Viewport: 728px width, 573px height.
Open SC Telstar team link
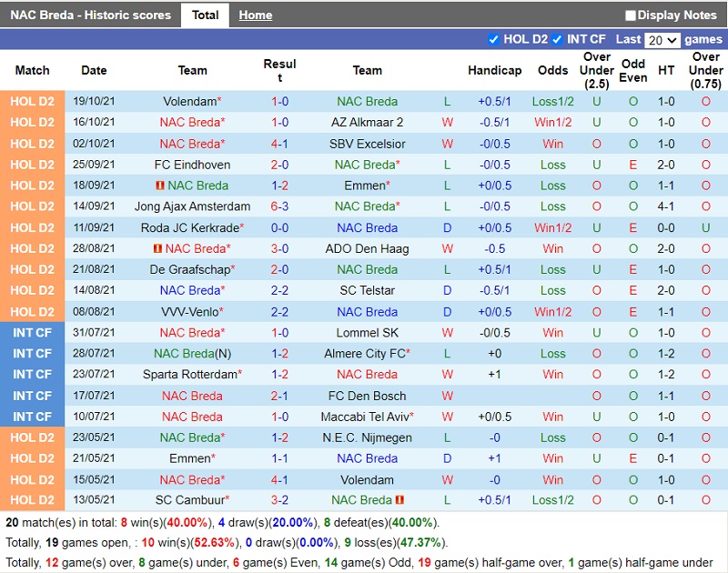(x=367, y=290)
